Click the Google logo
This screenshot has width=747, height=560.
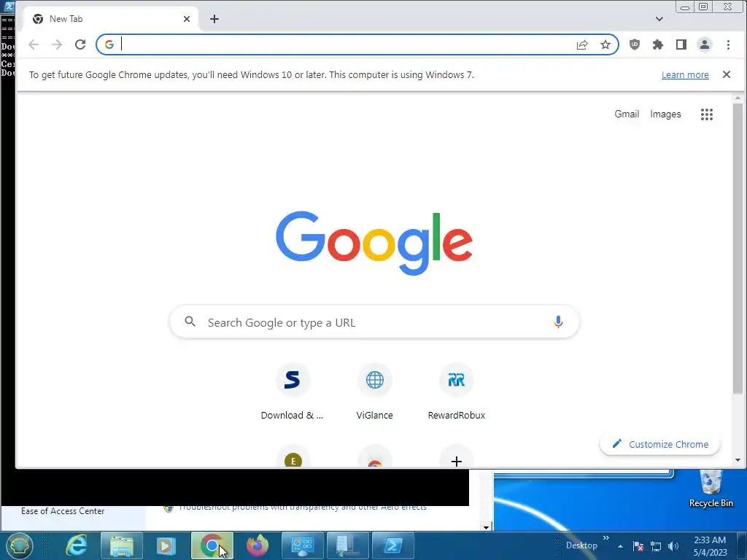coord(374,243)
